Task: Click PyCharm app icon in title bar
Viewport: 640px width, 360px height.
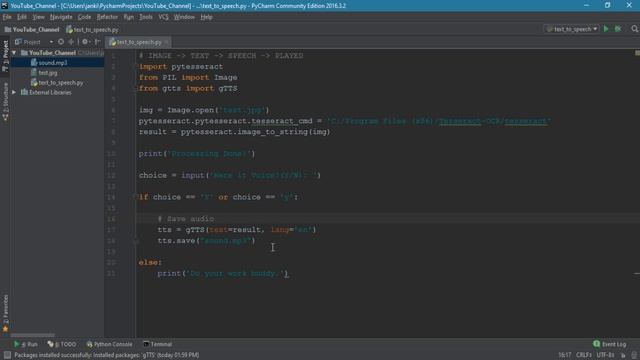Action: tap(4, 5)
